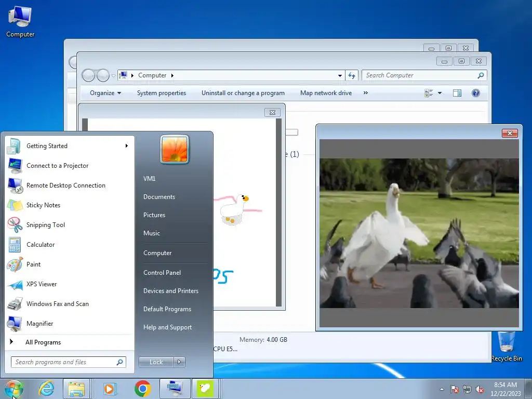
Task: Click the Connect to a Projector icon
Action: pos(15,166)
